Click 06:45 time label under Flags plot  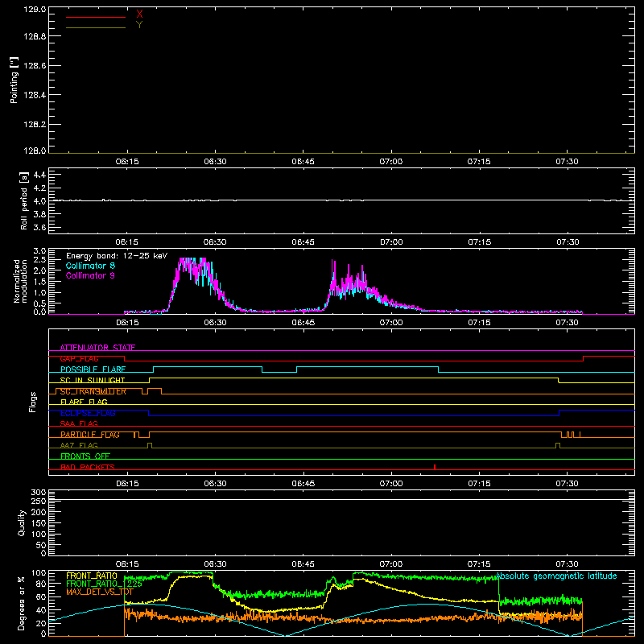303,484
